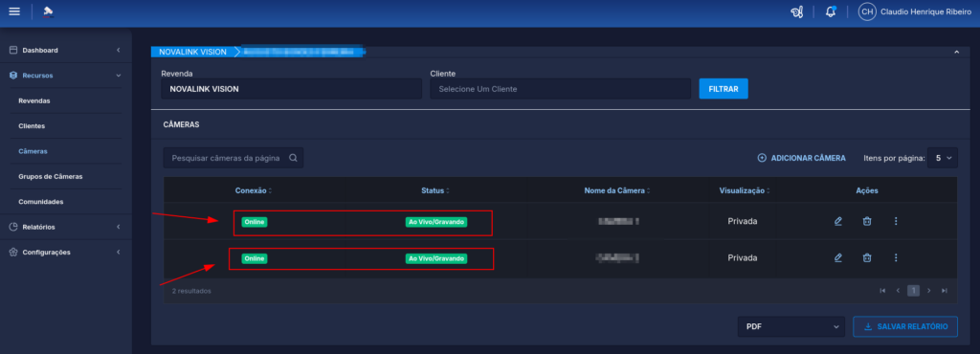Go to the previous page
The image size is (980, 354).
pyautogui.click(x=898, y=290)
